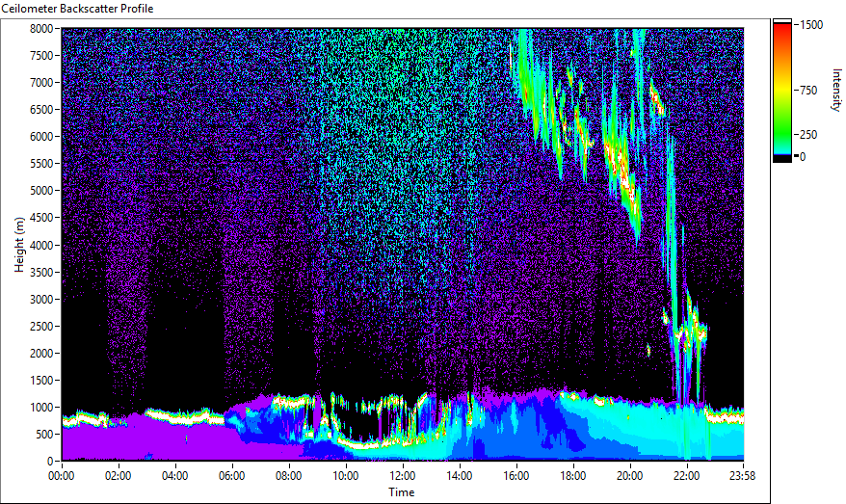Click the 6500 height tick label

click(41, 110)
